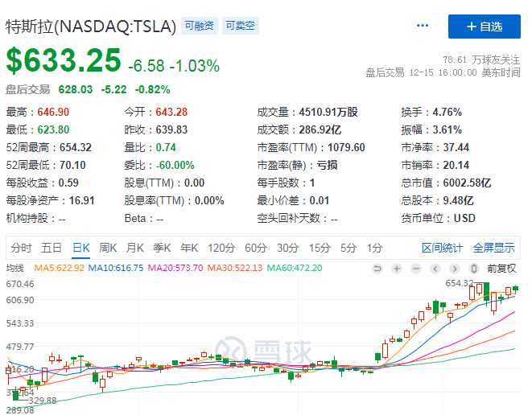Click the 均线 moving average label
The height and width of the screenshot is (415, 532).
[x=15, y=268]
